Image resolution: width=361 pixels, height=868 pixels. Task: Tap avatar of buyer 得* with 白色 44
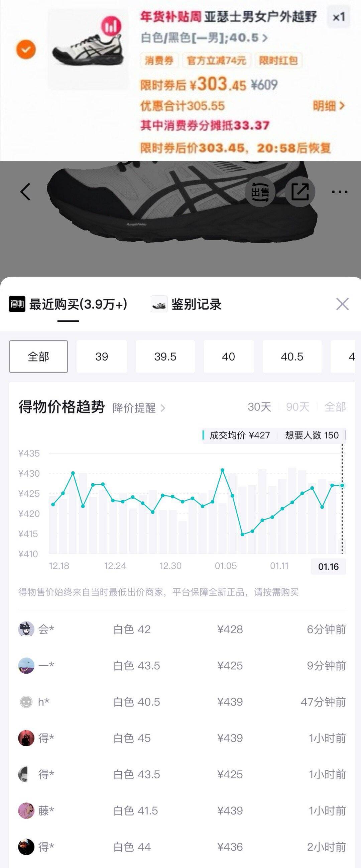(26, 847)
